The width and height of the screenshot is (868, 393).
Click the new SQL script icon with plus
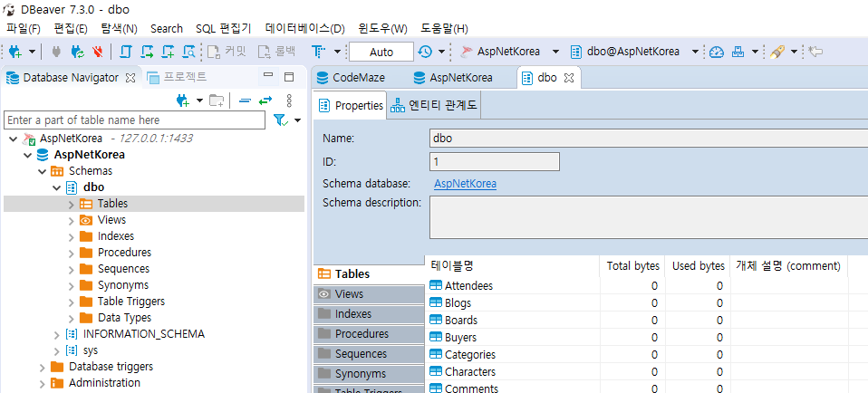click(168, 52)
